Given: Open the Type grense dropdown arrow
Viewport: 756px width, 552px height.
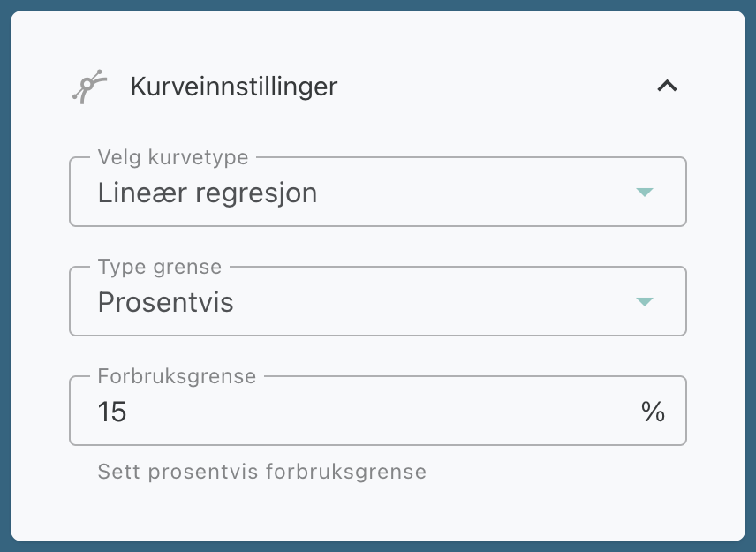Looking at the screenshot, I should pos(644,302).
